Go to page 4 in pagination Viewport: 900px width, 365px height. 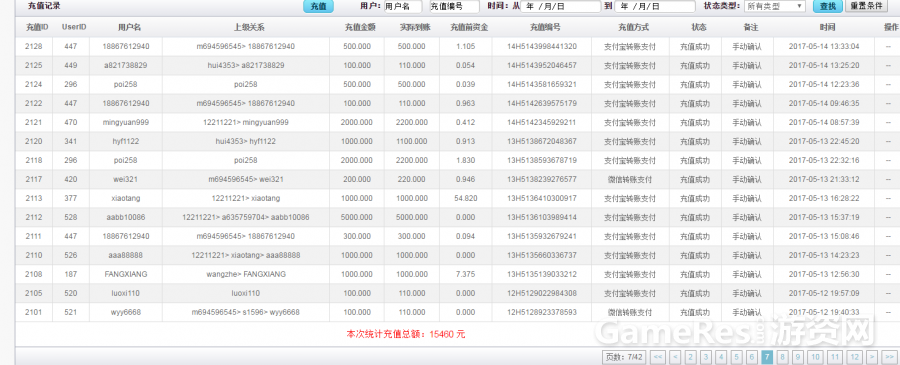pyautogui.click(x=721, y=357)
